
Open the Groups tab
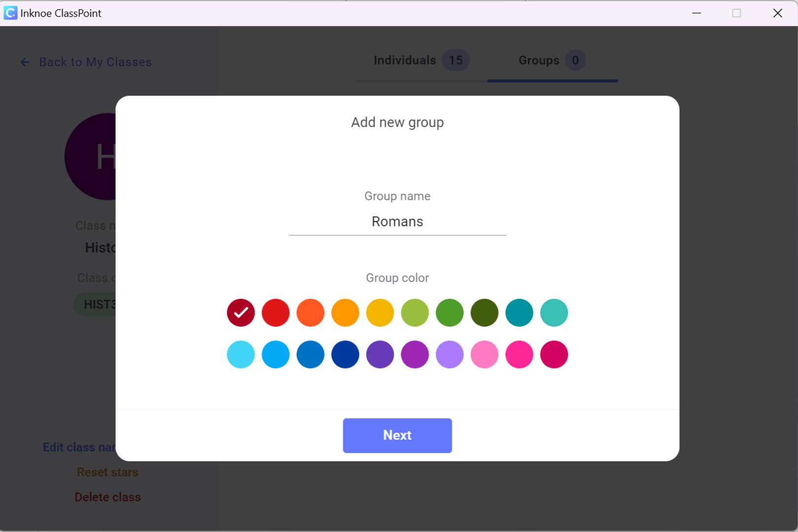pyautogui.click(x=552, y=61)
